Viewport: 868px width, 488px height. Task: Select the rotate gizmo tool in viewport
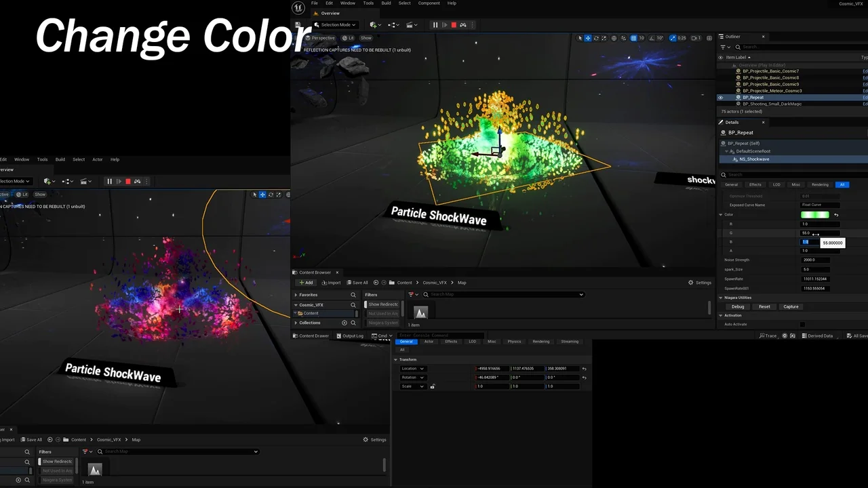point(596,38)
